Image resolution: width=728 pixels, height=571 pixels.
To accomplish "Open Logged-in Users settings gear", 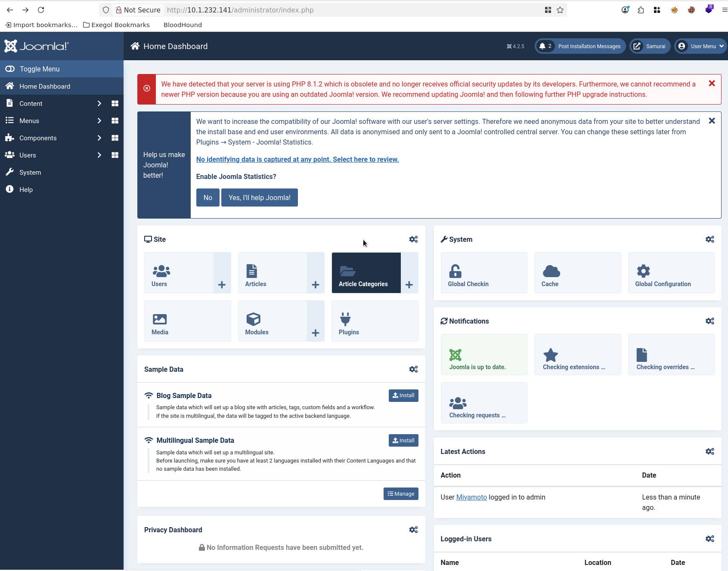I will [x=710, y=539].
